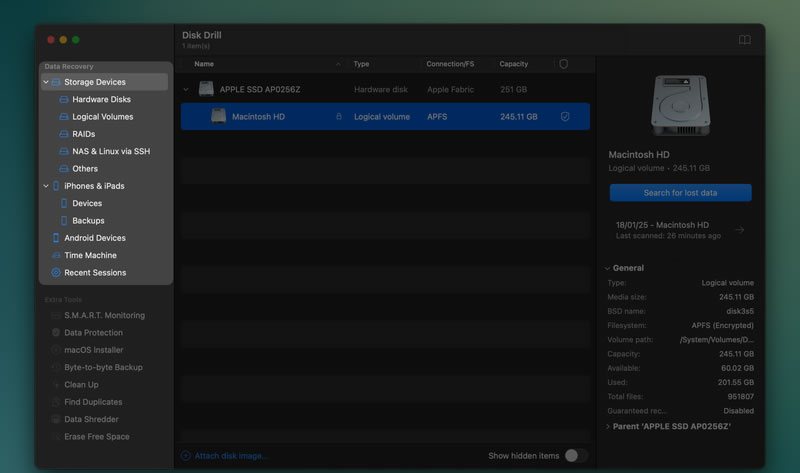Open RAIDs in sidebar
This screenshot has height=473, width=800.
coord(84,134)
